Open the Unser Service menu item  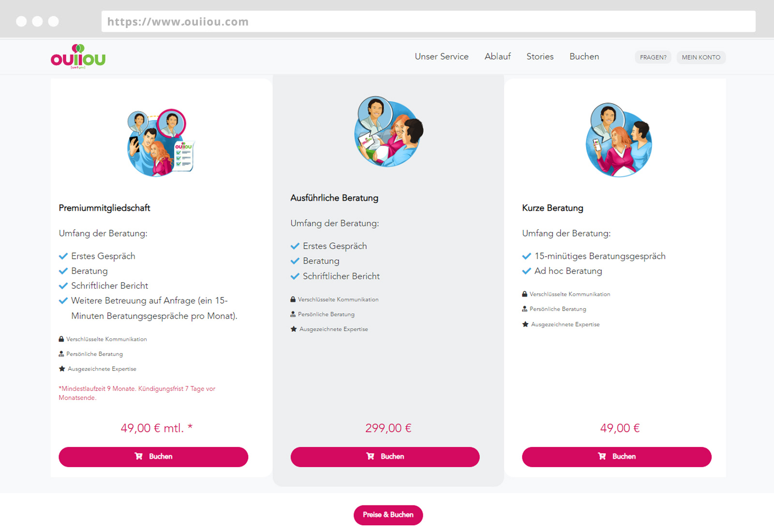[442, 57]
